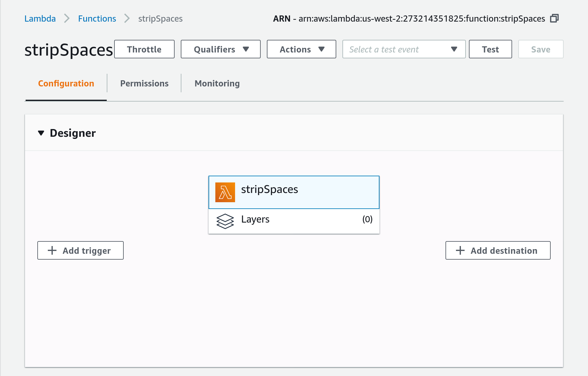The width and height of the screenshot is (588, 376).
Task: Open the Actions dropdown menu
Action: pos(301,49)
